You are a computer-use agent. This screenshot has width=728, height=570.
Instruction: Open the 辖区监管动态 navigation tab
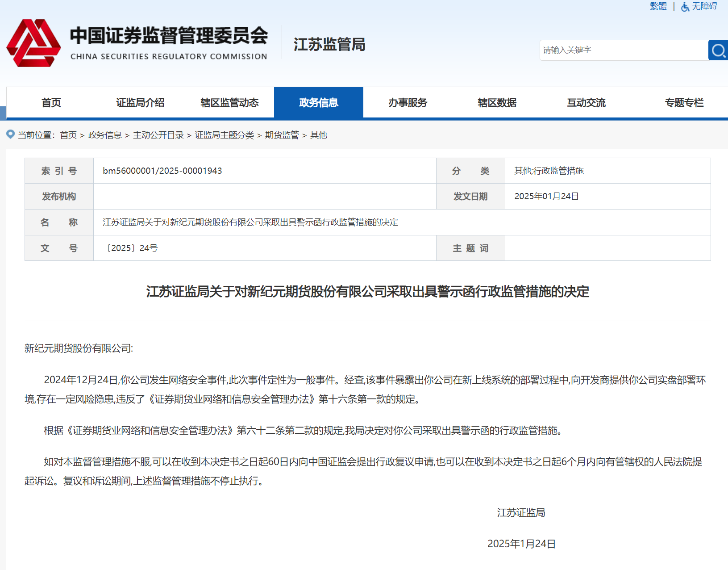click(x=229, y=103)
